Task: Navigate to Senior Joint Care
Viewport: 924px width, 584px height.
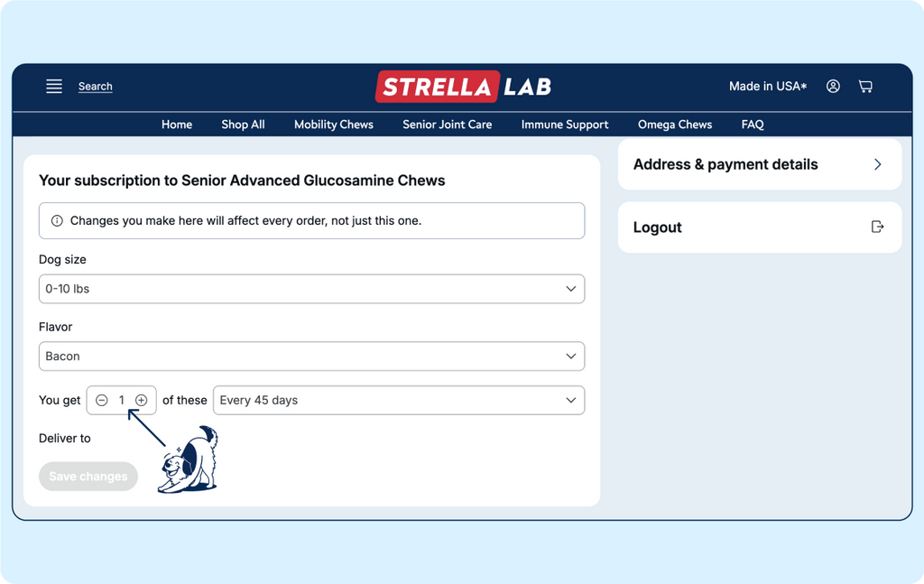Action: tap(447, 125)
